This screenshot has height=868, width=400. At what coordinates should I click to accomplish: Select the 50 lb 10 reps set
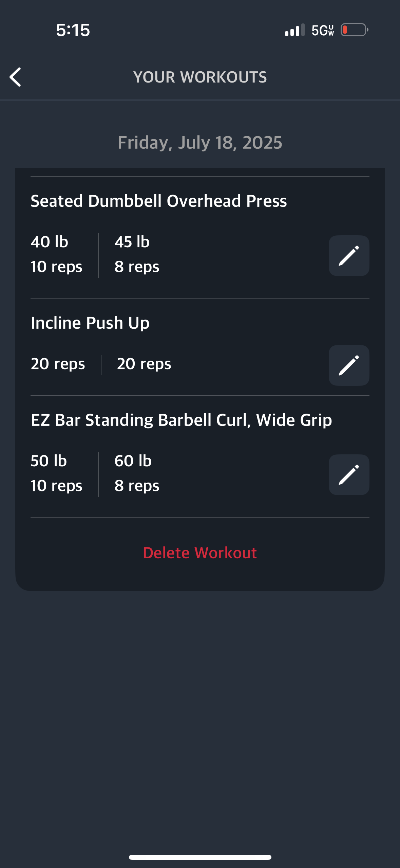click(x=56, y=473)
